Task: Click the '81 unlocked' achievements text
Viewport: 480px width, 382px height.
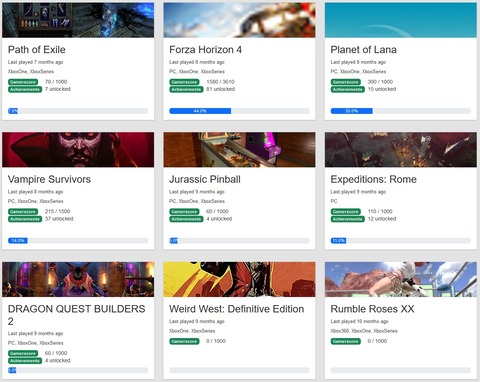Action: click(220, 89)
